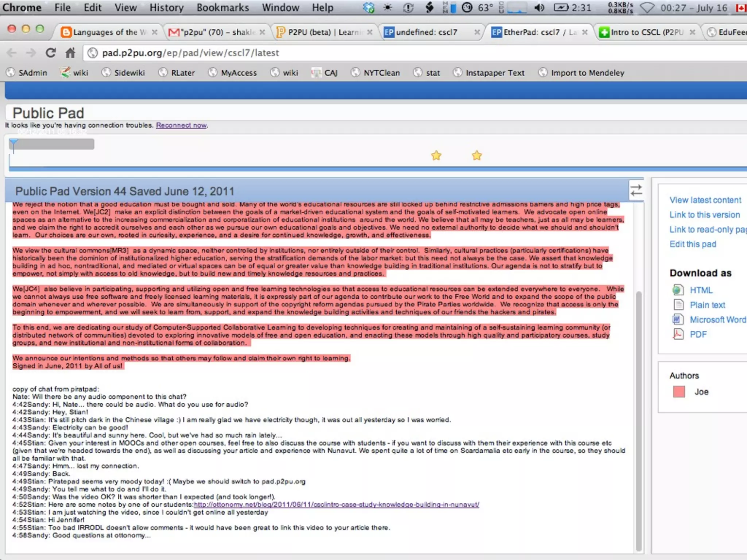The width and height of the screenshot is (747, 560).
Task: Open the Link to this version link
Action: click(704, 215)
